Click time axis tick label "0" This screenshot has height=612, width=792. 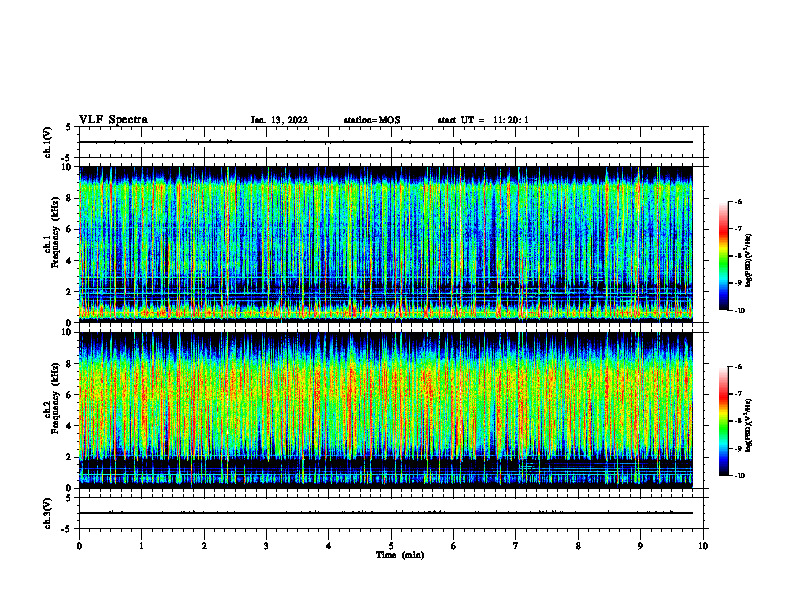click(x=79, y=546)
